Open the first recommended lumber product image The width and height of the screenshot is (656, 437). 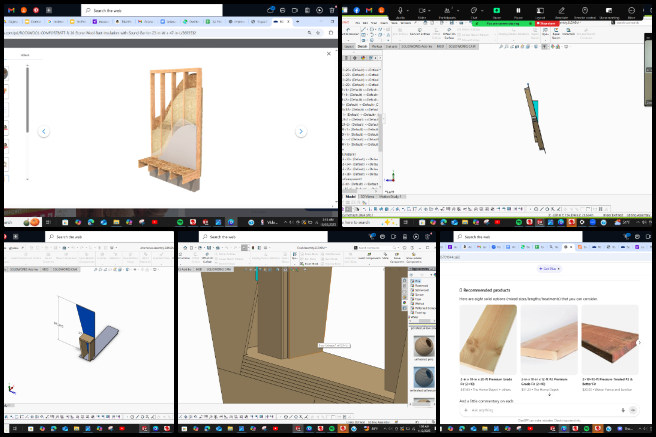point(489,340)
